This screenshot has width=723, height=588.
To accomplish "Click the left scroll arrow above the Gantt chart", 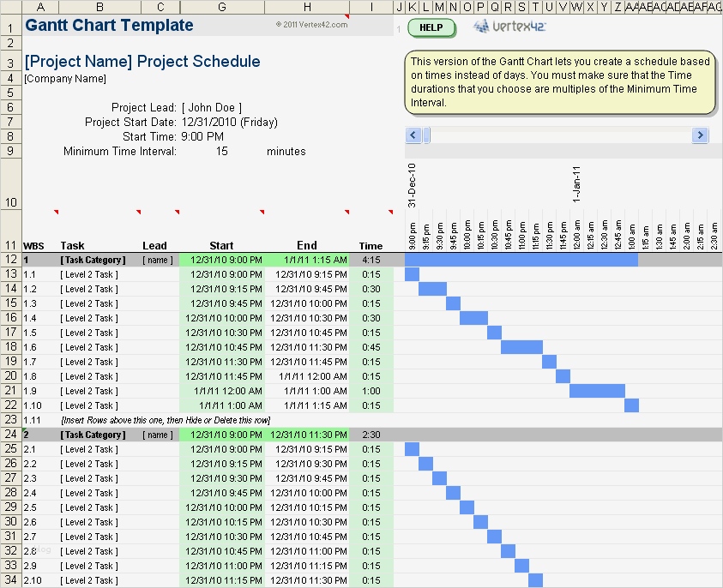I will coord(412,135).
